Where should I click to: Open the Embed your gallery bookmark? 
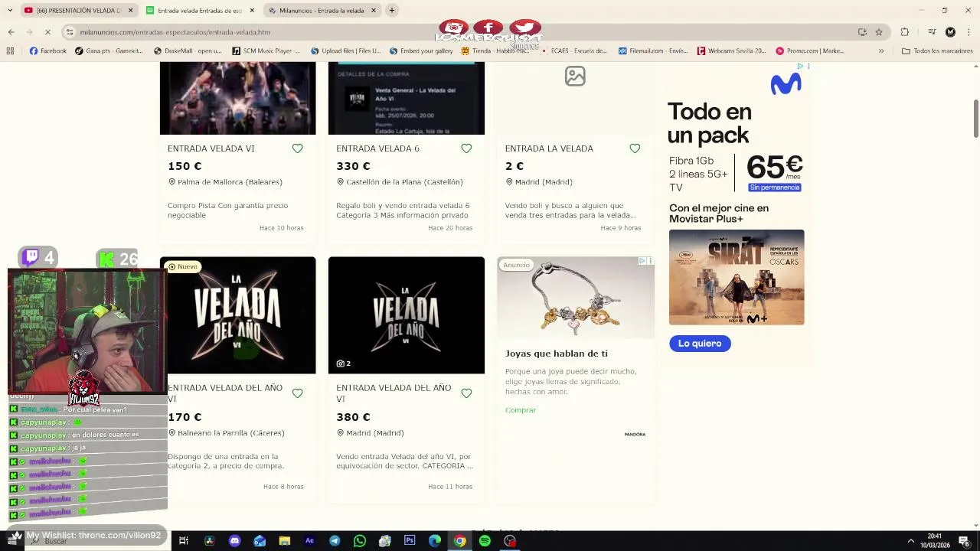click(421, 51)
